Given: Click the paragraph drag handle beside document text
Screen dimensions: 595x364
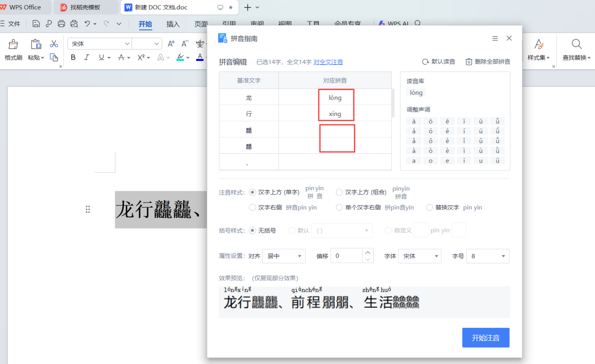Looking at the screenshot, I should (x=87, y=209).
